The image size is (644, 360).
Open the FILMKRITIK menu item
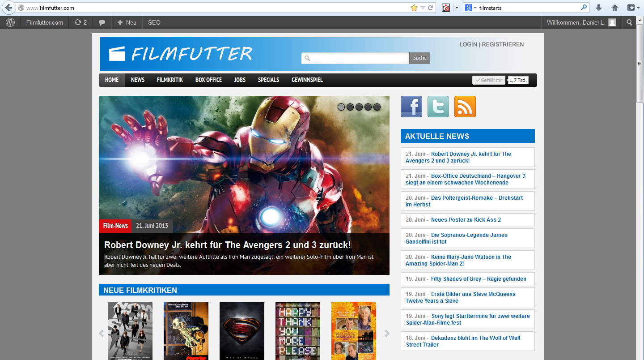pos(170,80)
